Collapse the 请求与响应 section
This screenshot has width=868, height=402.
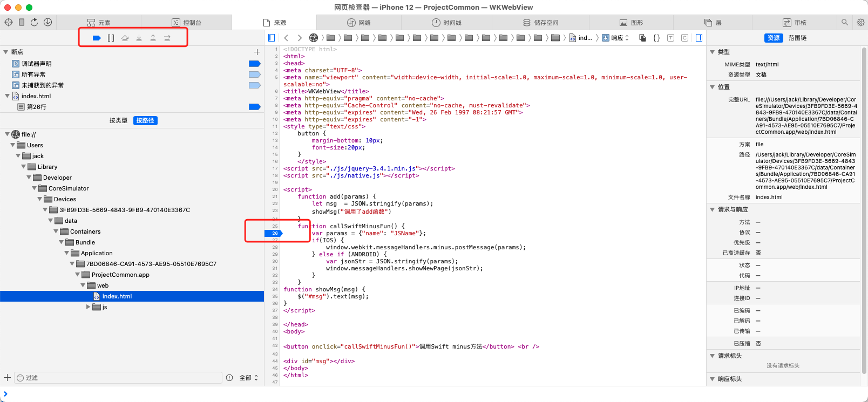(x=712, y=209)
